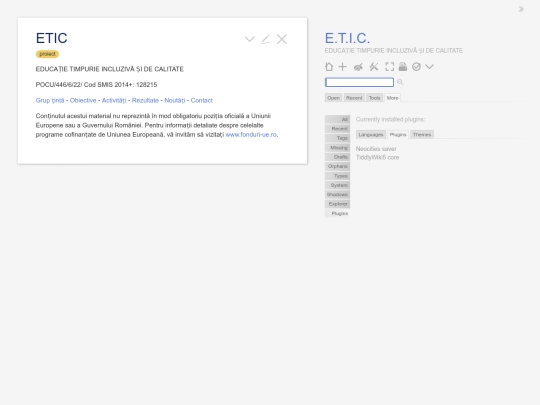The height and width of the screenshot is (405, 540).
Task: Follow the Obiective link
Action: (83, 100)
